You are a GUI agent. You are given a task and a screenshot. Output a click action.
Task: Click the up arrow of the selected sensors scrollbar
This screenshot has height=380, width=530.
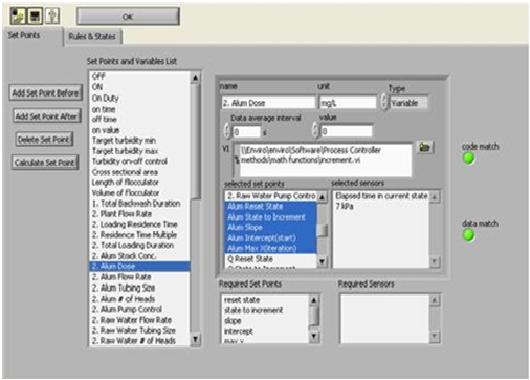point(435,197)
